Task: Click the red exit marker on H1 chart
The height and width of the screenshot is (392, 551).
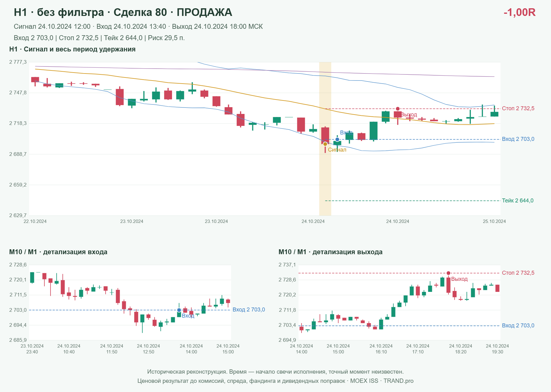Action: pos(398,109)
